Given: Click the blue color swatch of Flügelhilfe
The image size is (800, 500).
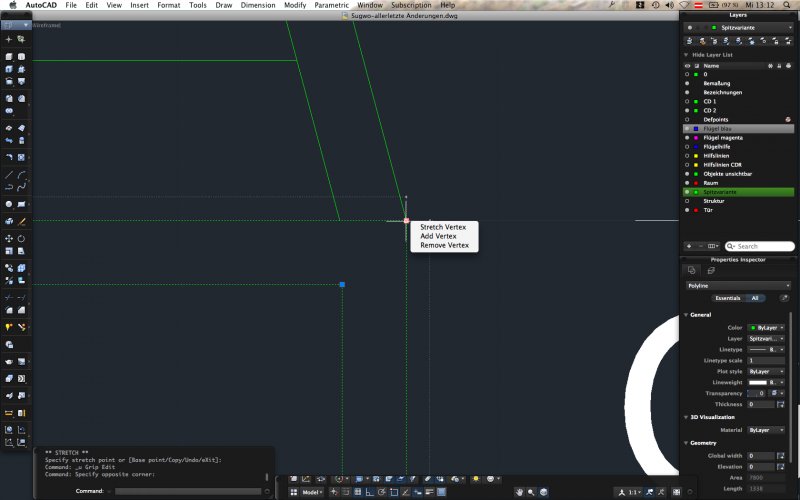Looking at the screenshot, I should tap(696, 147).
